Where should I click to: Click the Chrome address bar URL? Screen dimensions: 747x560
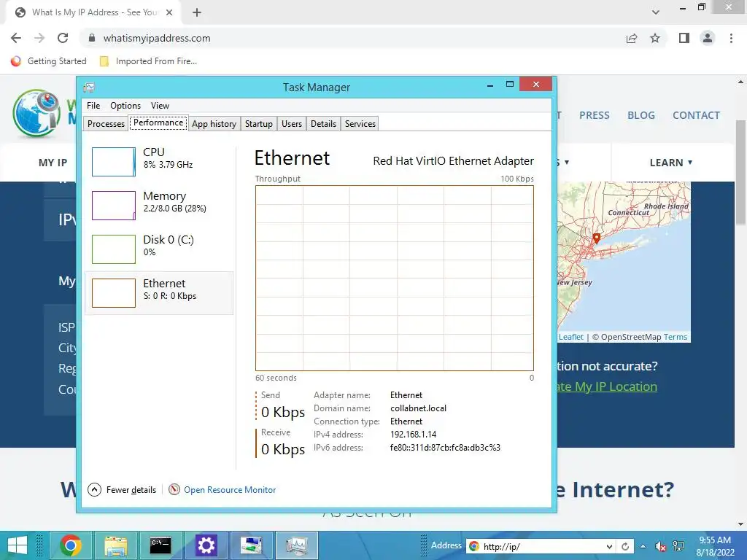(157, 38)
